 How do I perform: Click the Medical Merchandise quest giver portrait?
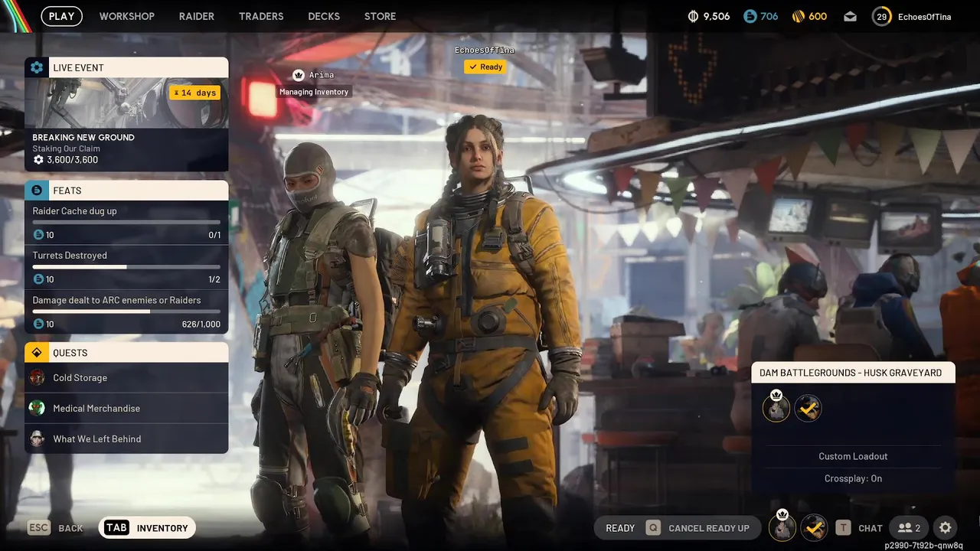pyautogui.click(x=37, y=408)
